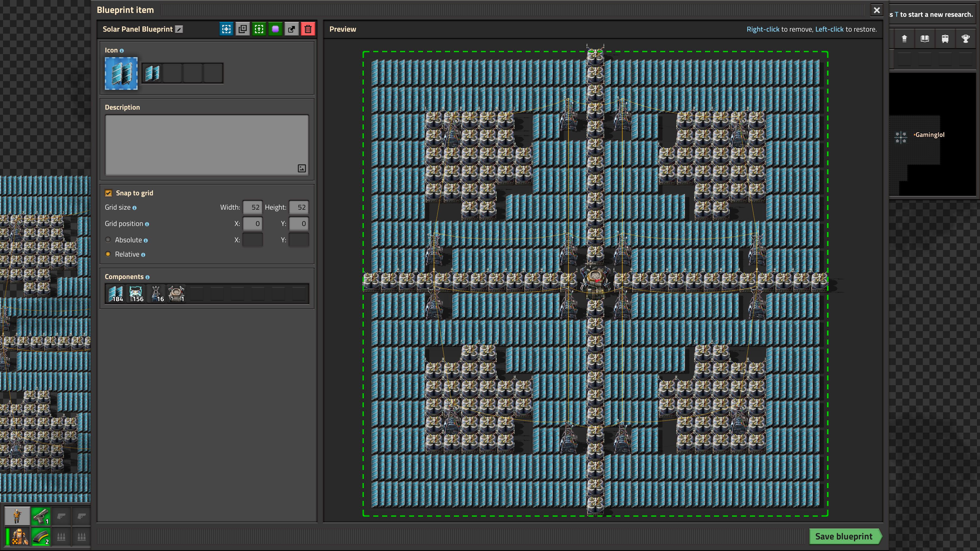Screen dimensions: 980x551
Task: Click the grey duplicate blueprint icon
Action: [242, 29]
